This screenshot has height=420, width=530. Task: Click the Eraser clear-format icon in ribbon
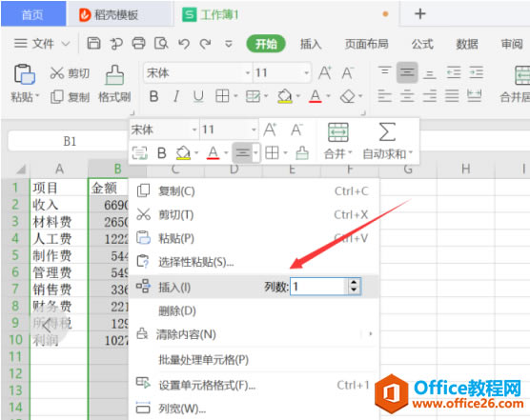(348, 96)
